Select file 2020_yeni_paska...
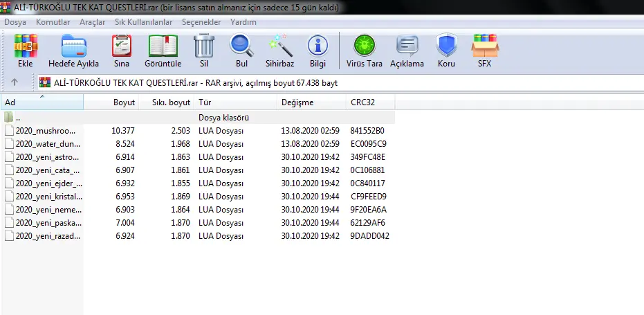Screen dimensions: 644x315 (x=48, y=223)
